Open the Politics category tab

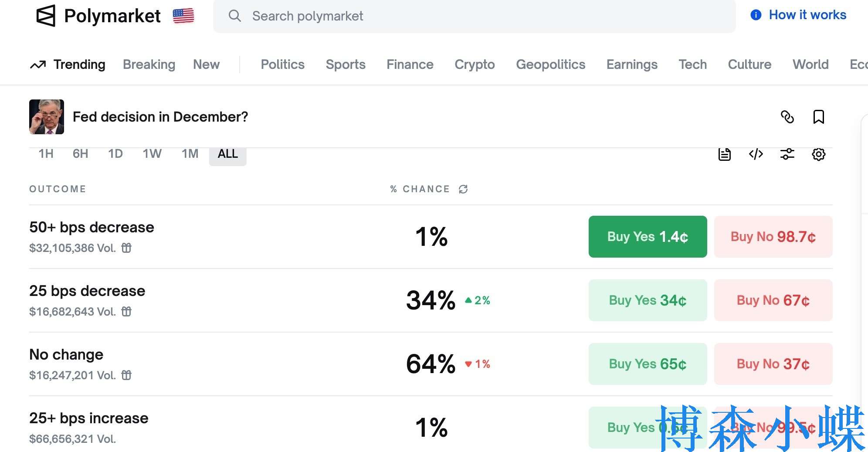(282, 65)
